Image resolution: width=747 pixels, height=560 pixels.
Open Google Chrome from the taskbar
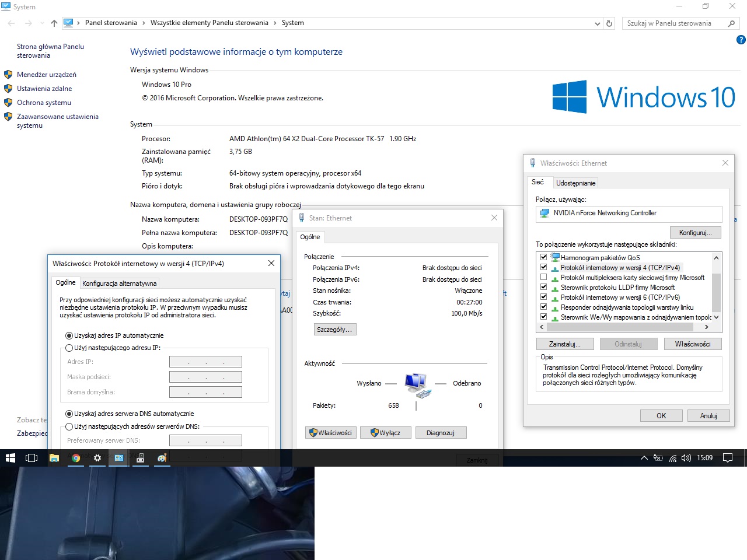pos(76,458)
